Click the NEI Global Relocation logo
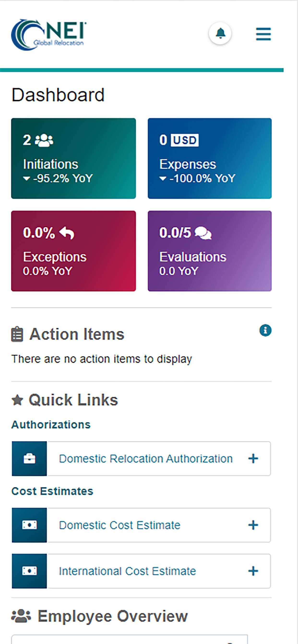This screenshot has width=298, height=644. tap(49, 34)
